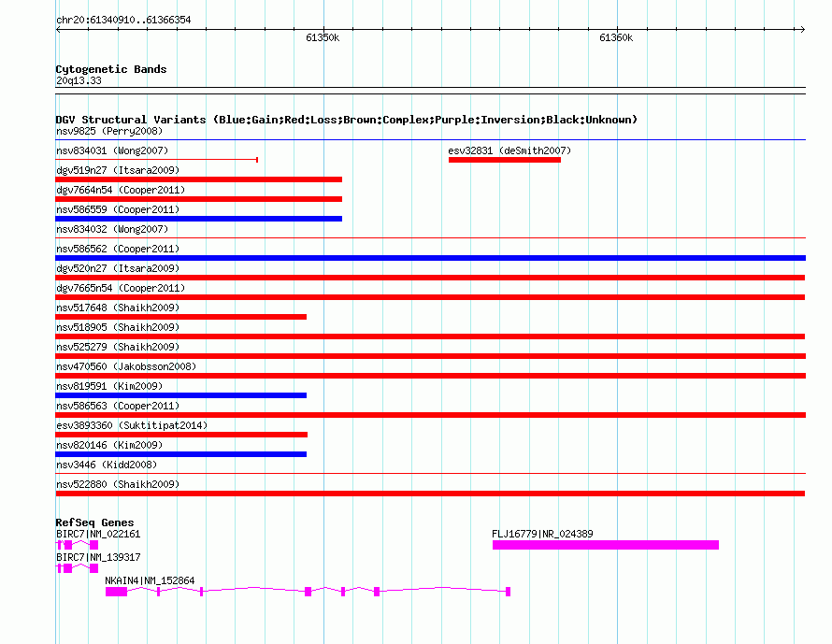This screenshot has width=832, height=644.
Task: Click the 61360k ruler tick label
Action: coord(616,37)
